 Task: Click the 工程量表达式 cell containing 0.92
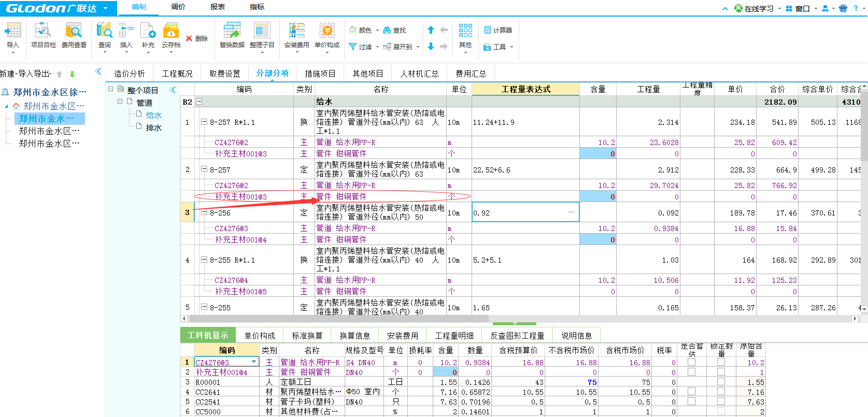(525, 212)
